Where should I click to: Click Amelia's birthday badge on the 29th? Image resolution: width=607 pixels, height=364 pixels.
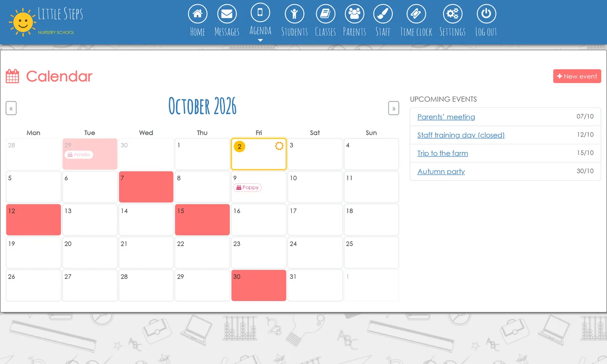click(x=79, y=155)
